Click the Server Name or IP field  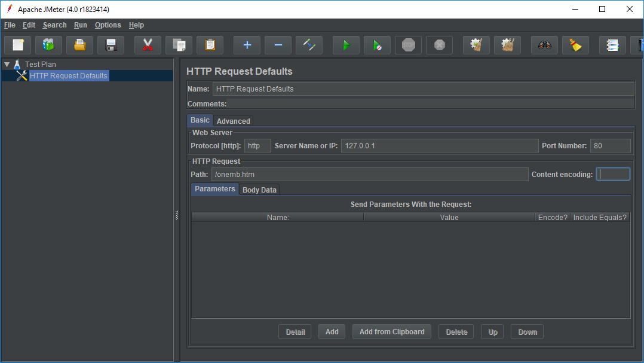tap(439, 146)
